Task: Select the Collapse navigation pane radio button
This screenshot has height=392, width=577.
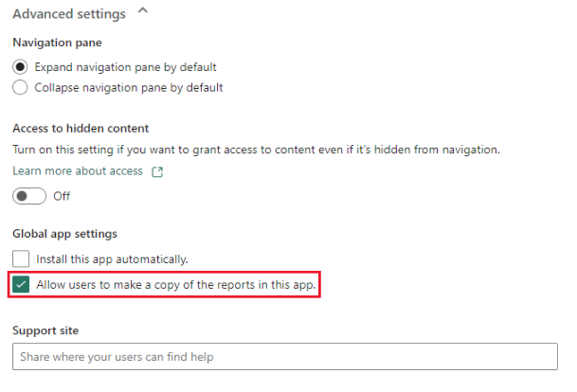Action: pos(21,88)
